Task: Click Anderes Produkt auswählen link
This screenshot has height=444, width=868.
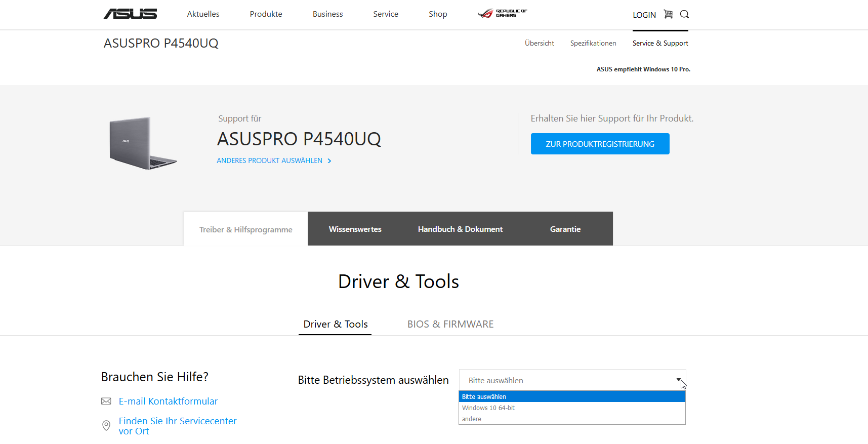Action: click(x=269, y=160)
